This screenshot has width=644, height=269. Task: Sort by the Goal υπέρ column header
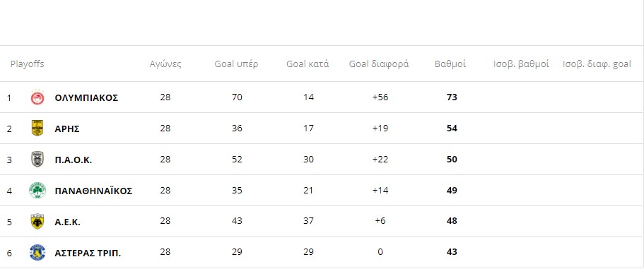click(x=236, y=64)
